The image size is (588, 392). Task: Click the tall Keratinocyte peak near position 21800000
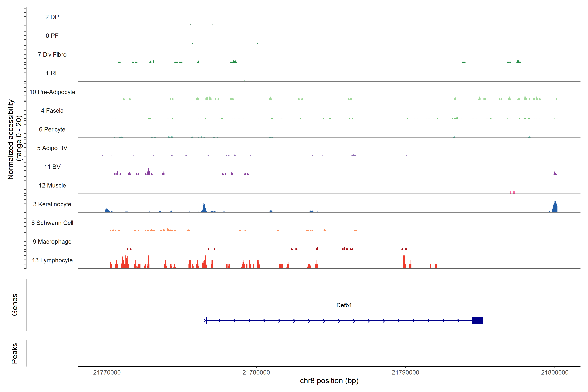coord(555,207)
